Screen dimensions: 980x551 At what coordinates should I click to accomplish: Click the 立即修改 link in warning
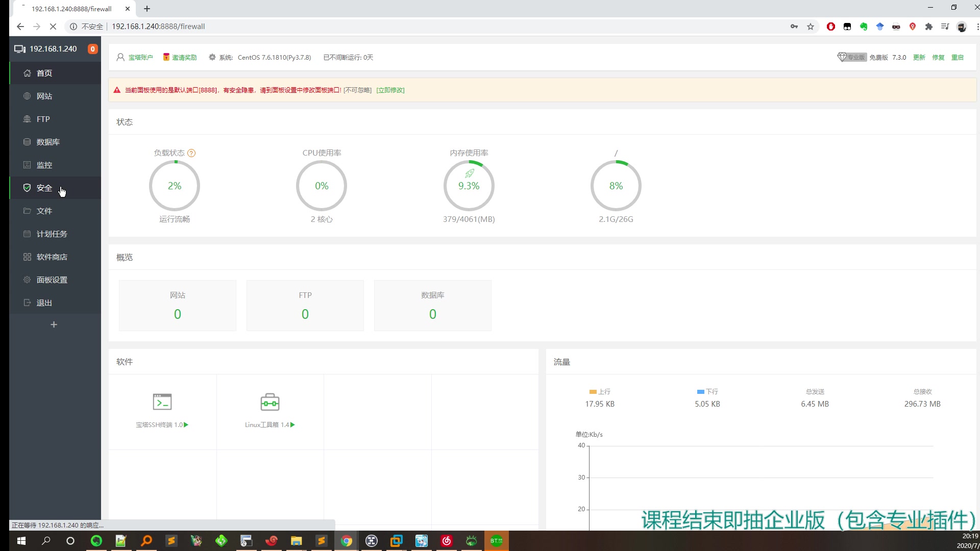tap(390, 90)
